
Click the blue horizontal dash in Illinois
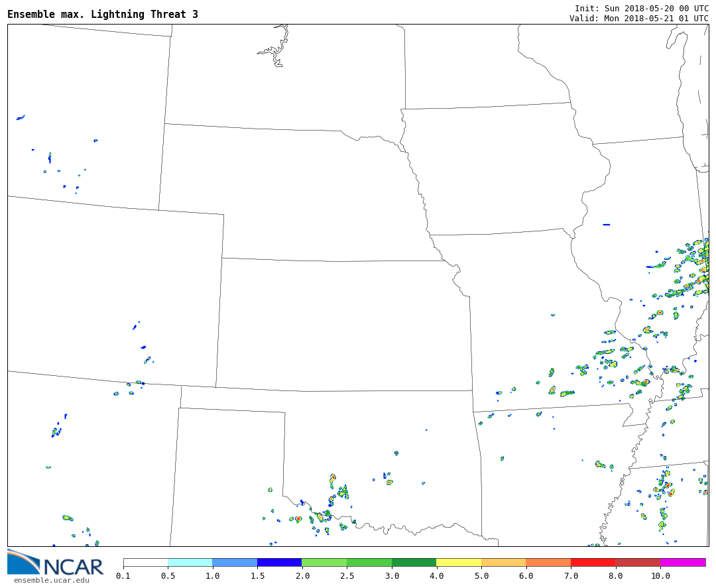[606, 225]
